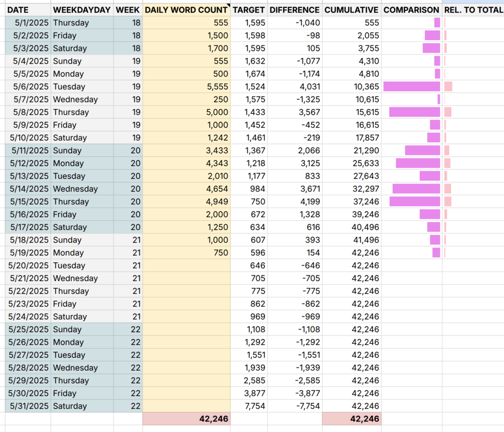Select the DIFFERENCE header cell
The image size is (504, 432).
tap(295, 10)
